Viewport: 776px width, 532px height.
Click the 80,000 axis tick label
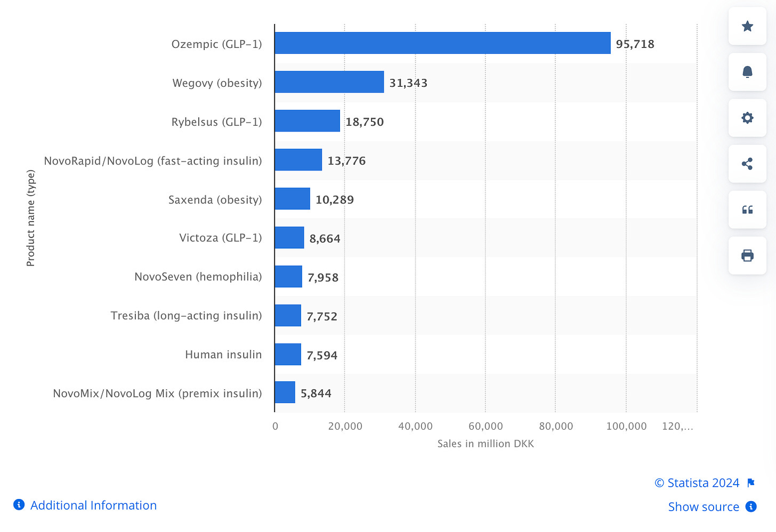pyautogui.click(x=556, y=426)
